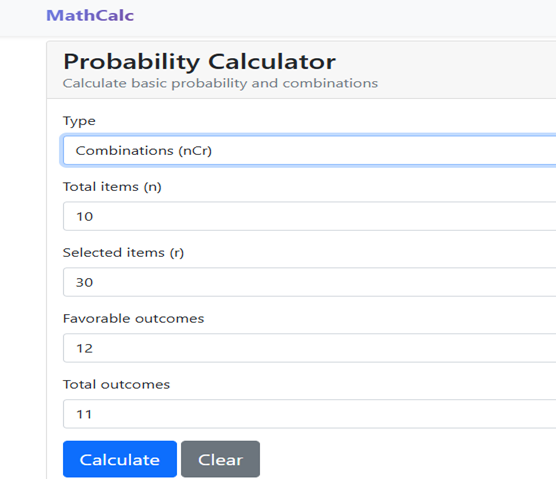Expand the Type combo box

[x=309, y=150]
